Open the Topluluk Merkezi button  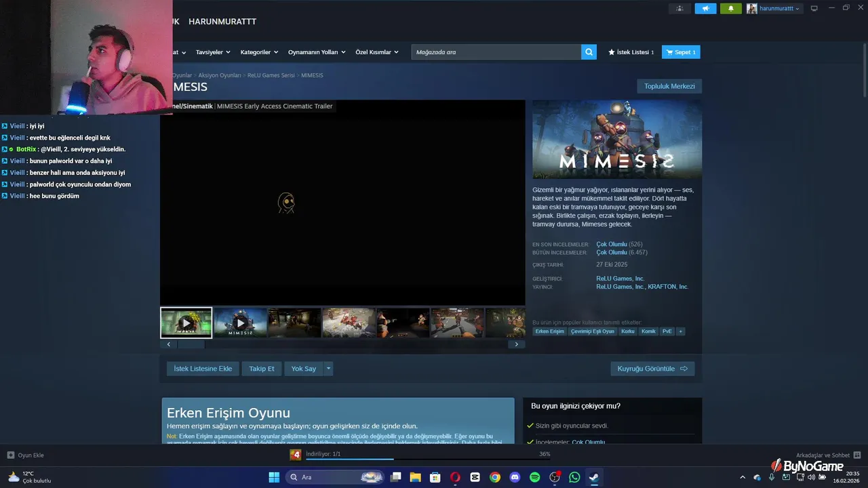point(669,86)
